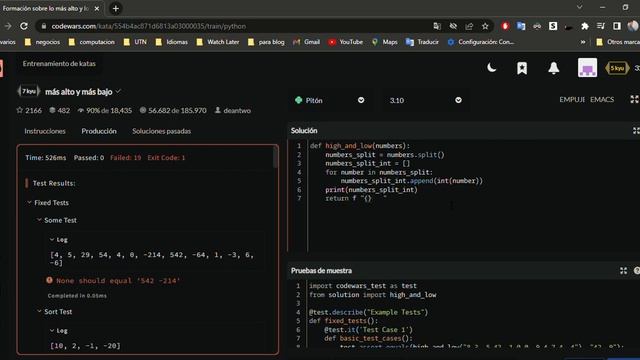Open the Configuración bookmark
The height and width of the screenshot is (360, 640).
click(481, 42)
